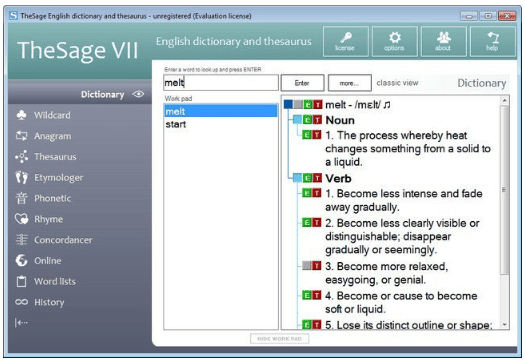Viewport: 525px width, 360px height.
Task: Select 'melt' in the work pad
Action: [221, 111]
